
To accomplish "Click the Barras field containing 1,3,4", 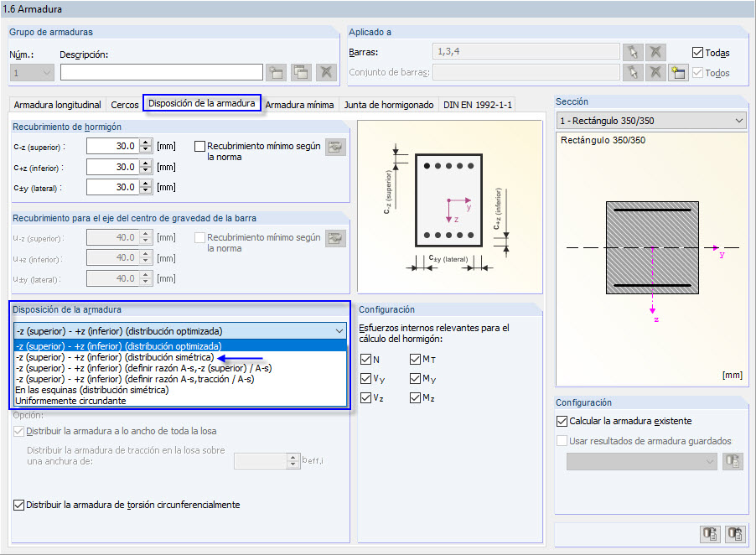I will coord(526,52).
